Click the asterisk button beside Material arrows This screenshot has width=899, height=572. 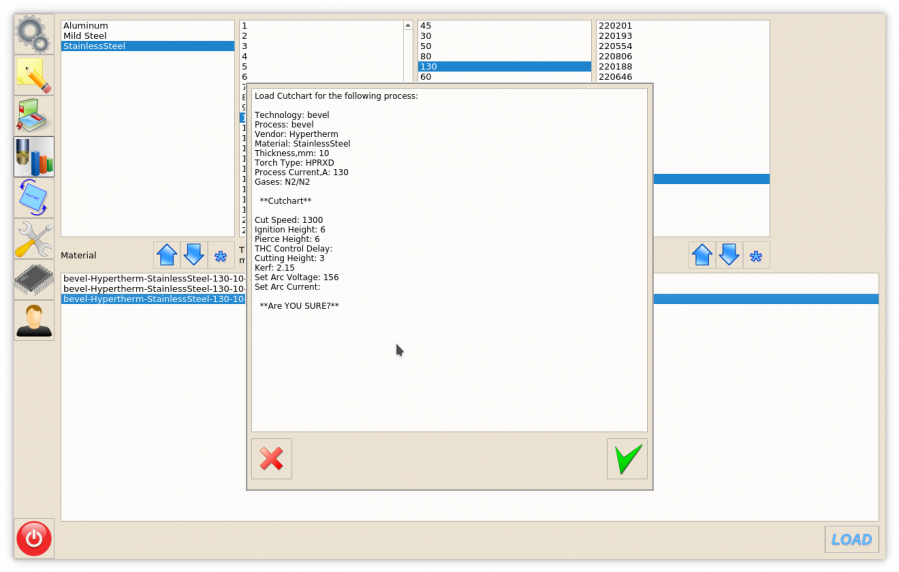coord(221,255)
